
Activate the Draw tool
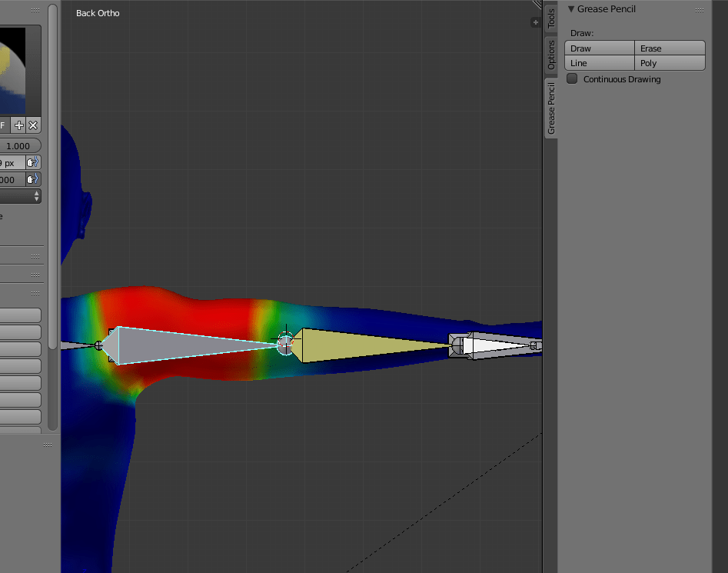coord(600,48)
